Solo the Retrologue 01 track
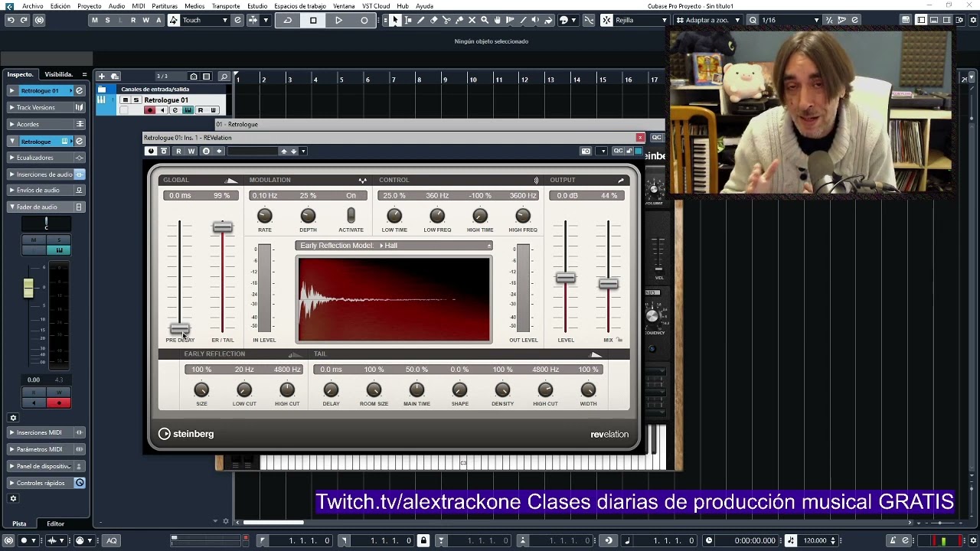 (136, 100)
